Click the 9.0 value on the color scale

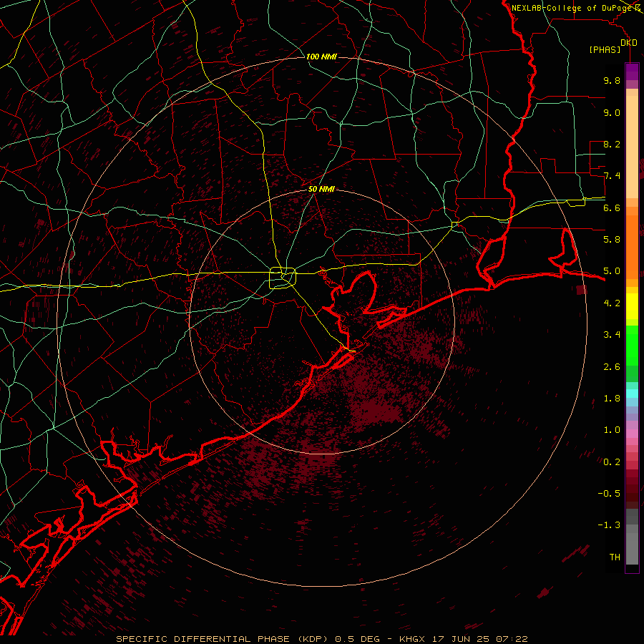[612, 112]
